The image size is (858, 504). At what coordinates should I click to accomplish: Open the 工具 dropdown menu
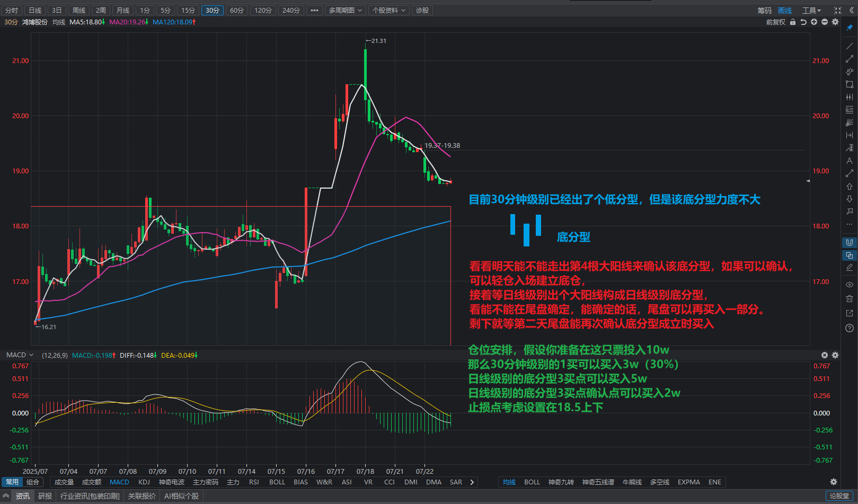click(x=811, y=11)
